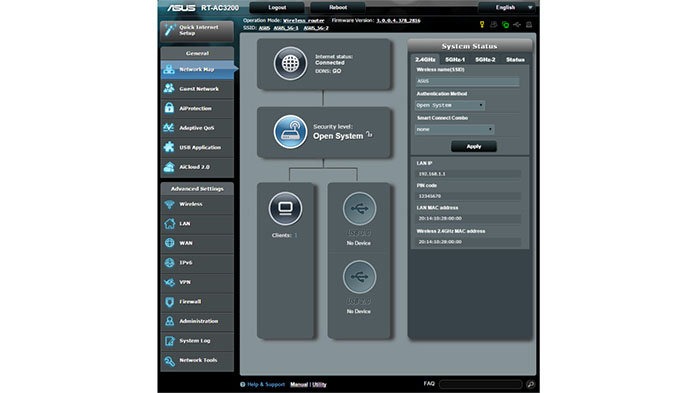Click the Logout button
The image size is (700, 393).
pyautogui.click(x=277, y=8)
